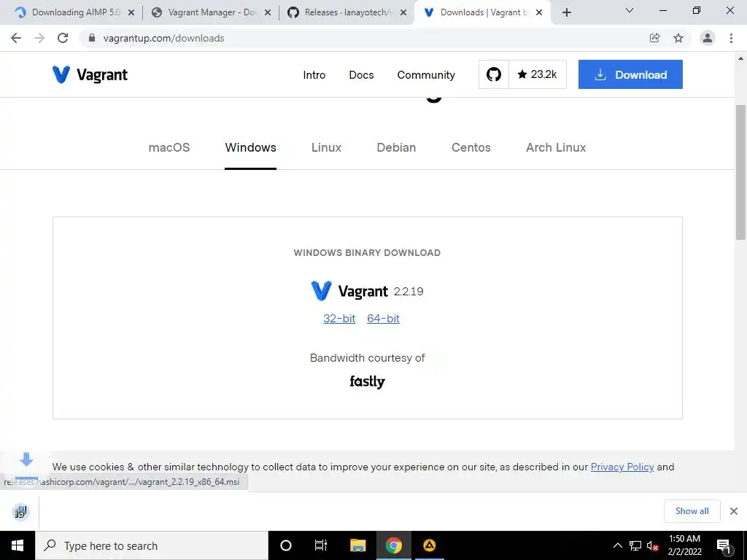Reload the Vagrant downloads page
Screen dimensions: 747x560
(x=63, y=38)
